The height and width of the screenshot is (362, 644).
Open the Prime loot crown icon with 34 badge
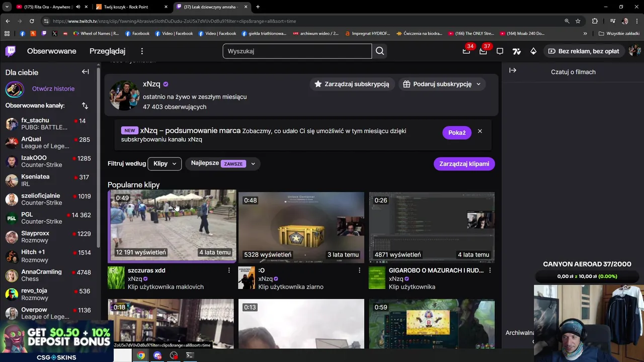(466, 51)
